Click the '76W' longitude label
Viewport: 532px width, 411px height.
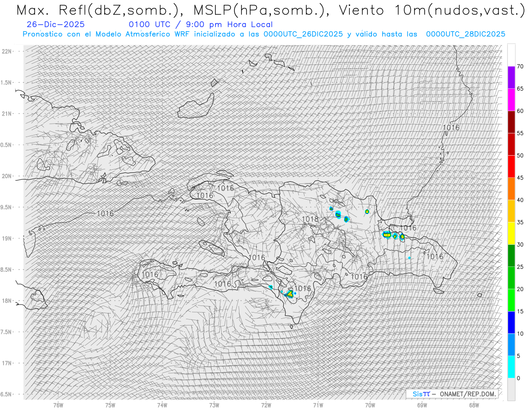tap(58, 405)
